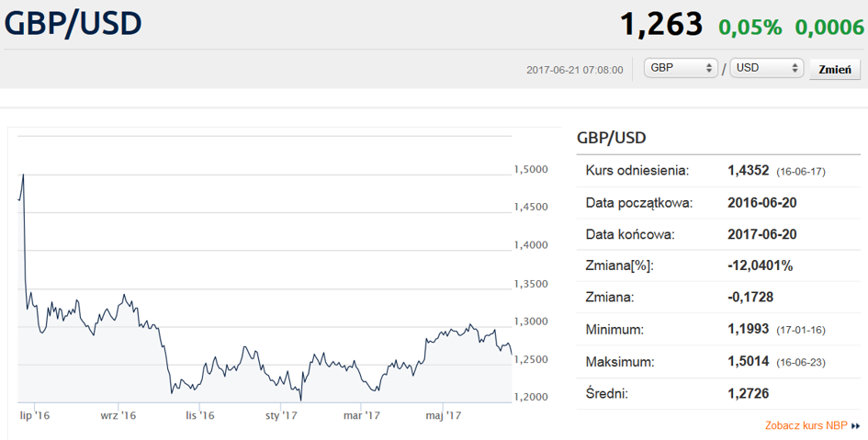Click the chart peak spike in June 2016
This screenshot has width=868, height=440.
pos(23,175)
